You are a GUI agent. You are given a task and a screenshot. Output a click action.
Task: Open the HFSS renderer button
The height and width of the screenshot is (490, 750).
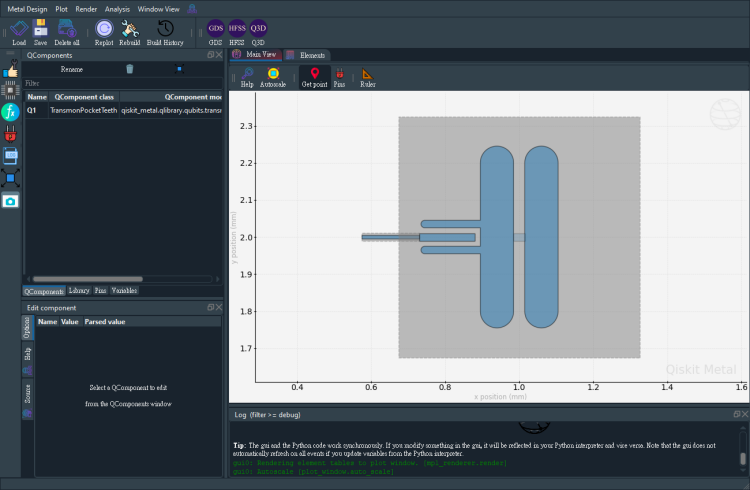[237, 33]
